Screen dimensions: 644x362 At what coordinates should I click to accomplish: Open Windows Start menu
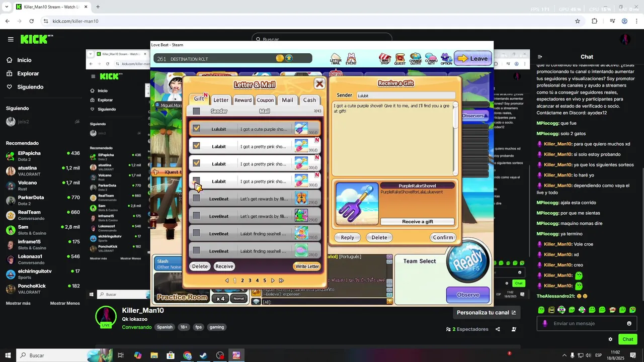pyautogui.click(x=8, y=355)
